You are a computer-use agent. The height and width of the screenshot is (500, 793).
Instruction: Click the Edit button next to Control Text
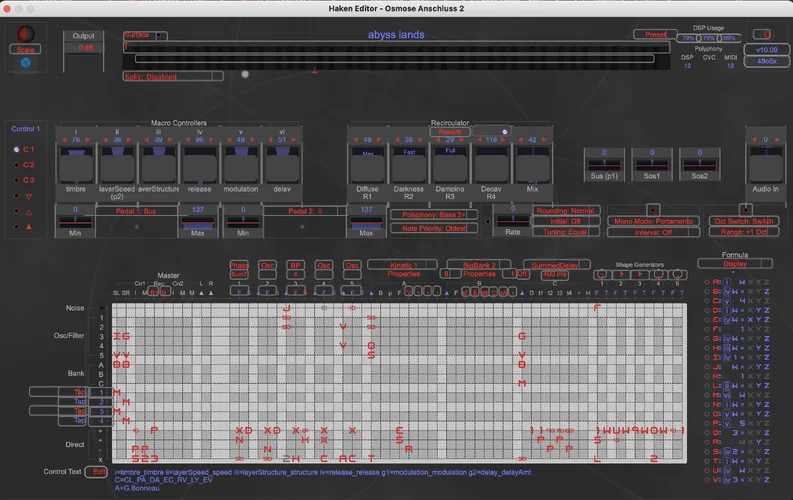coord(98,471)
